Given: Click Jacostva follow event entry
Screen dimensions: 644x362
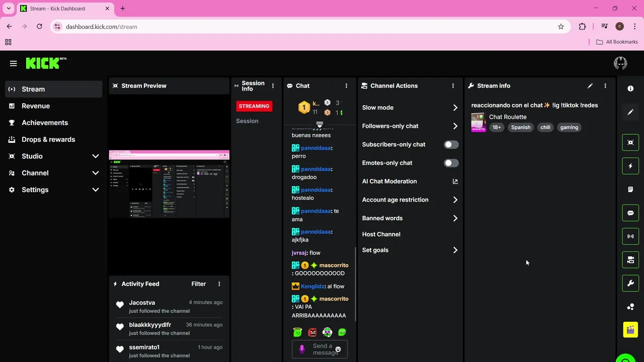Looking at the screenshot, I should 169,307.
